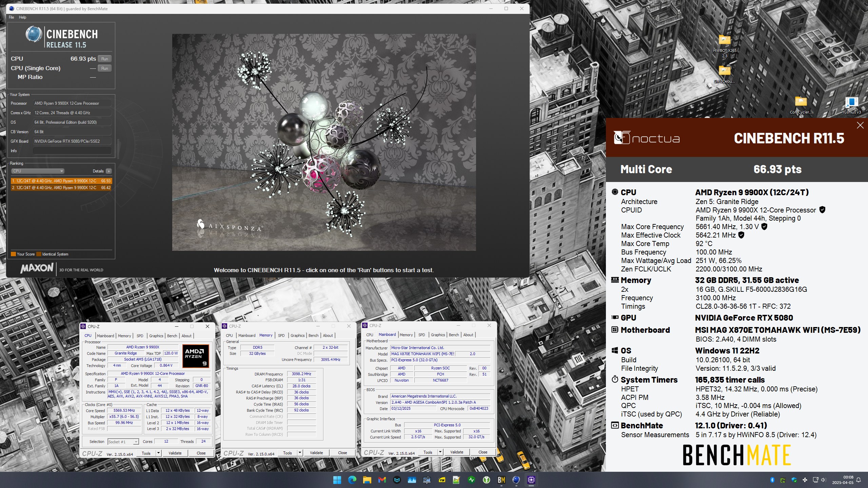Viewport: 868px width, 488px height.
Task: Switch to CPU-Z chip taskbar icon
Action: pos(531,480)
